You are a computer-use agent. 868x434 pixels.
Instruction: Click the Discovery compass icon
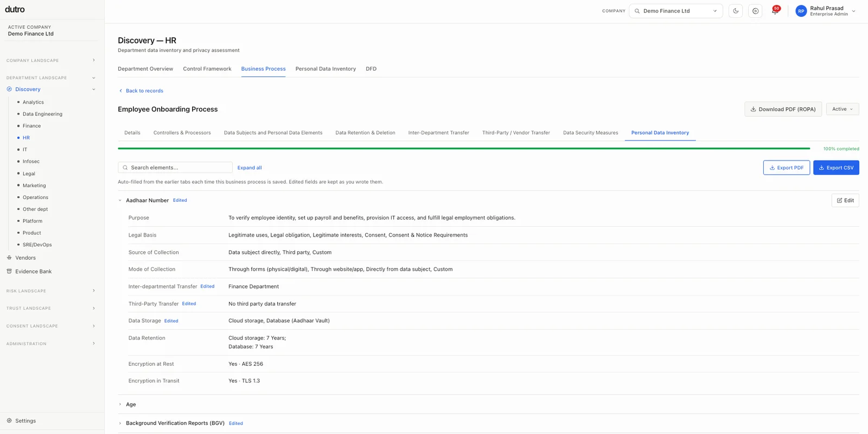[9, 89]
